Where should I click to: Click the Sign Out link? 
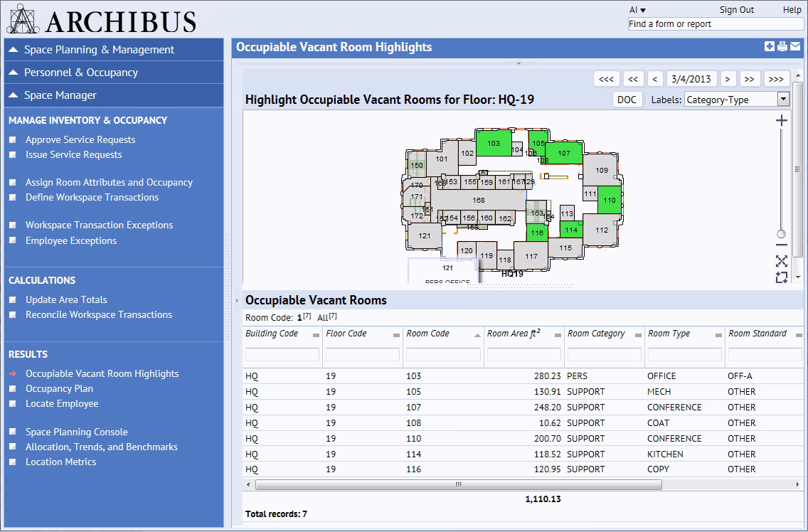pos(736,10)
